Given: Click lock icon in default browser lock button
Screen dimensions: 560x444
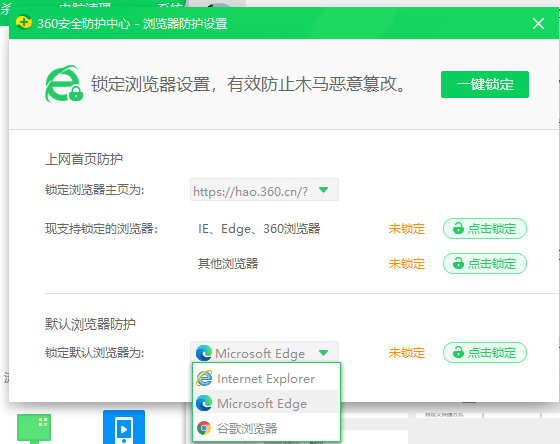Looking at the screenshot, I should click(x=458, y=352).
